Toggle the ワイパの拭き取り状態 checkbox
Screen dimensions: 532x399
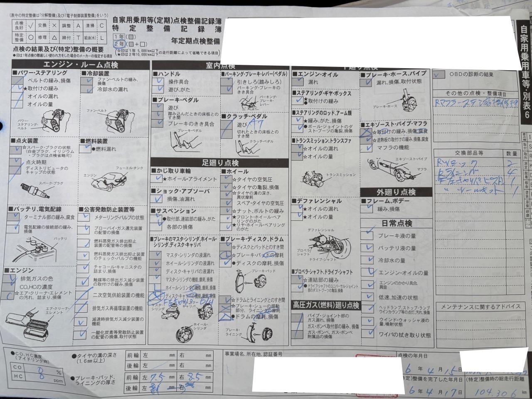point(367,334)
